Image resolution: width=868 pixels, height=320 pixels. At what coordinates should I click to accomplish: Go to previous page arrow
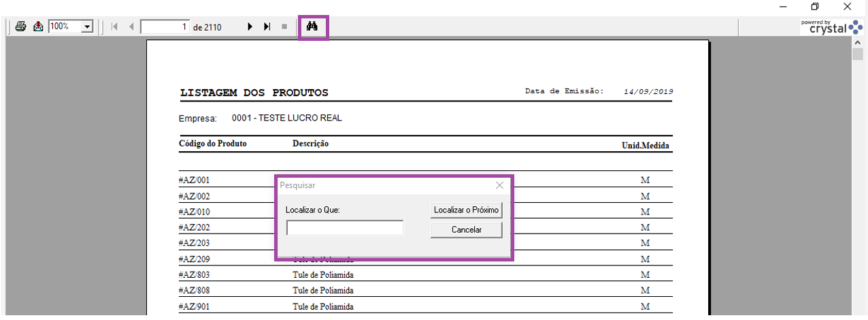131,27
